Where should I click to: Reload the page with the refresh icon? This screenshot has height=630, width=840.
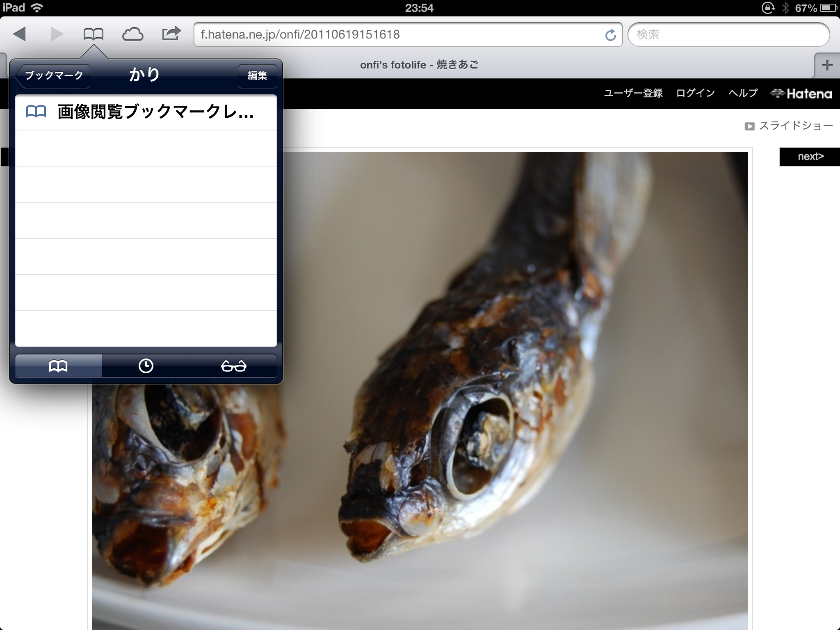click(x=610, y=35)
